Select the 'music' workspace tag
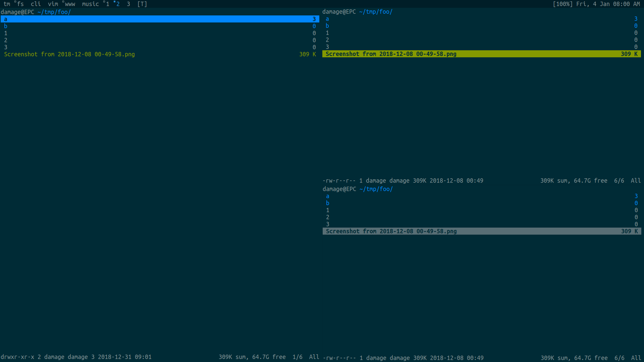The width and height of the screenshot is (644, 362). point(90,4)
